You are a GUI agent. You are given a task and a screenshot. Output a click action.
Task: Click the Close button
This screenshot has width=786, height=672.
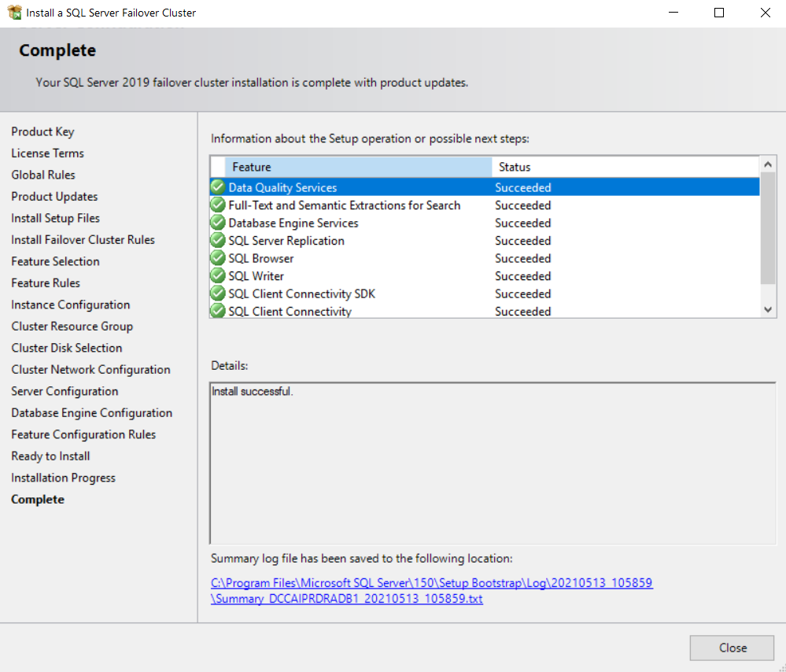(x=732, y=648)
